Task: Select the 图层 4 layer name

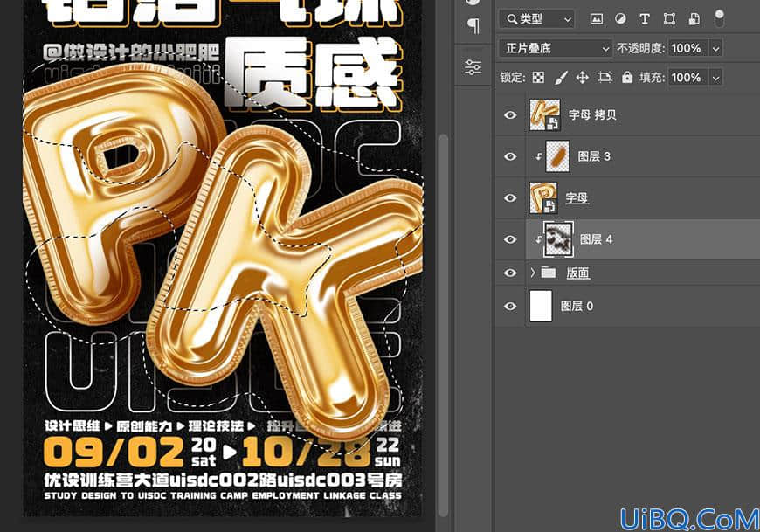Action: tap(596, 239)
